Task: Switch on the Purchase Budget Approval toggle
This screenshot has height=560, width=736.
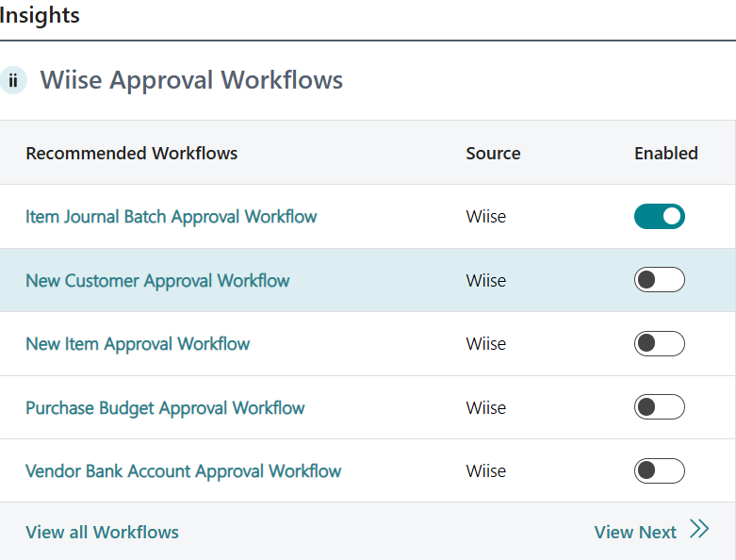Action: point(659,407)
